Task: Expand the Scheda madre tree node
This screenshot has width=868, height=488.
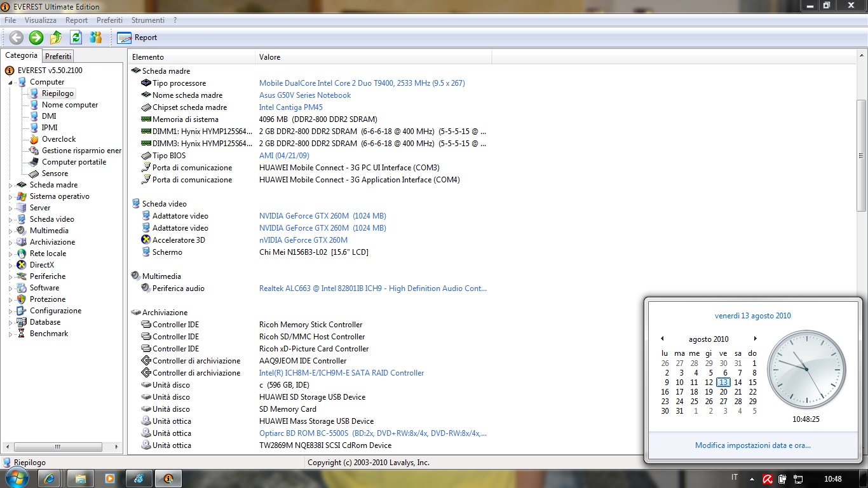Action: coord(11,186)
